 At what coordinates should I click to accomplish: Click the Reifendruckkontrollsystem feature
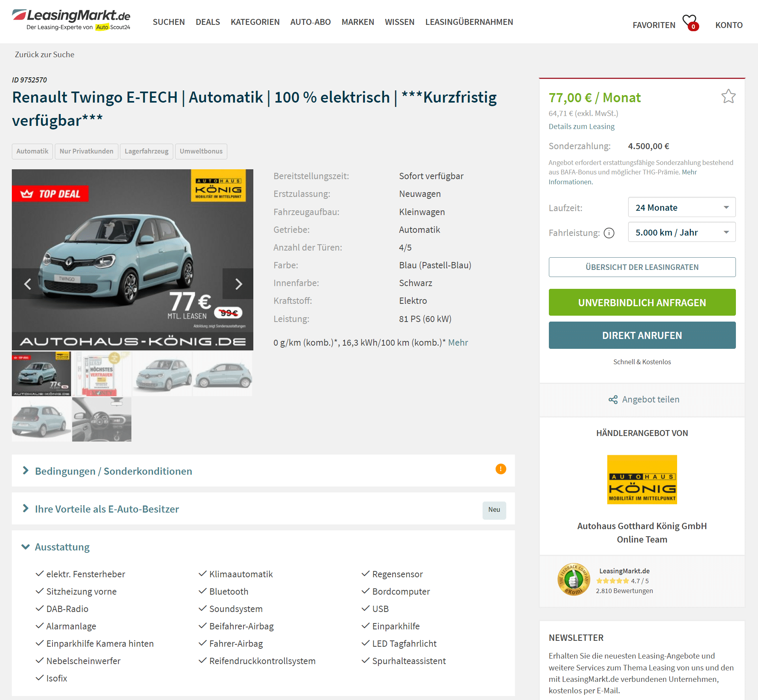262,661
